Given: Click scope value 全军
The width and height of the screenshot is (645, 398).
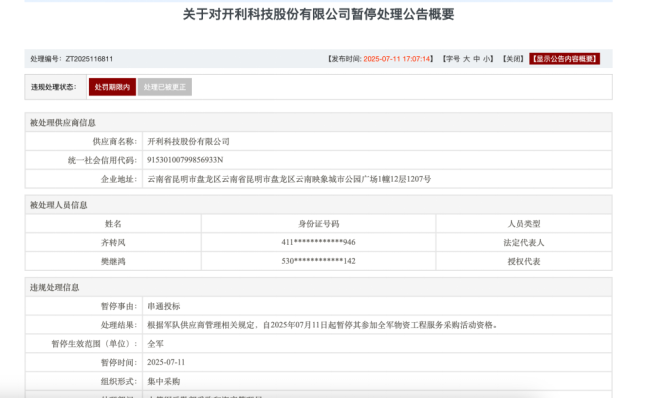Looking at the screenshot, I should pos(155,344).
